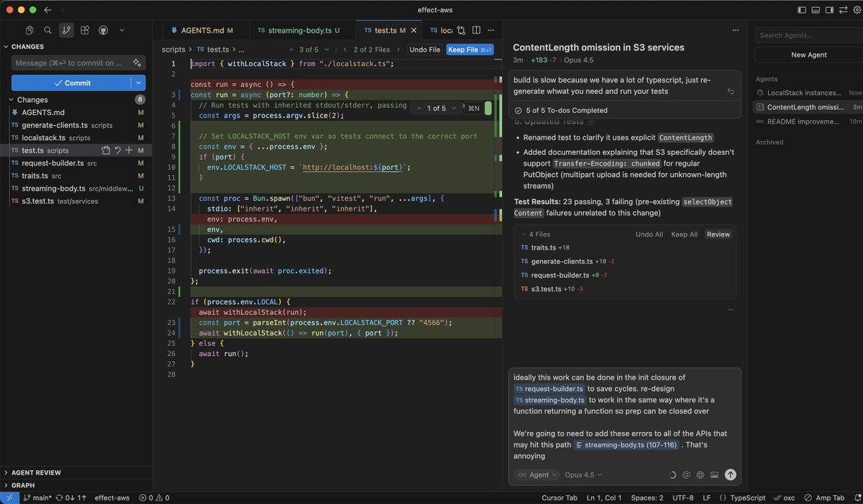Go to next change in the 3 of 5 control

(326, 50)
